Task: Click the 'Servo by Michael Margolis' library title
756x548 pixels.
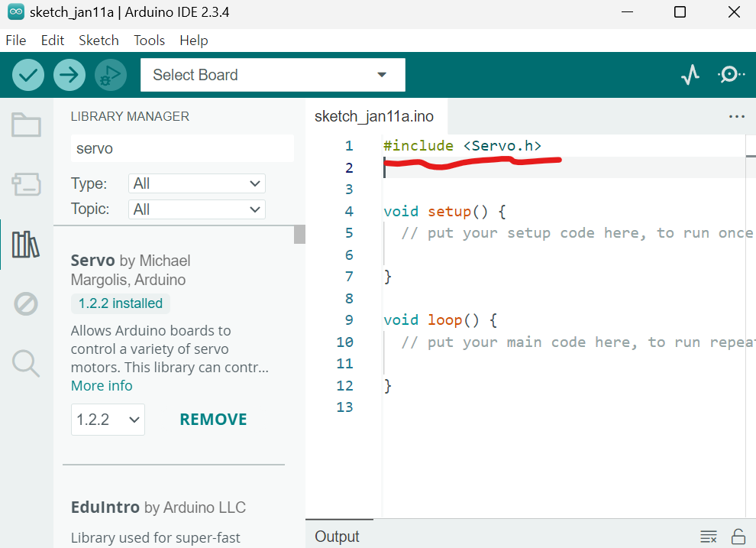Action: click(x=131, y=270)
